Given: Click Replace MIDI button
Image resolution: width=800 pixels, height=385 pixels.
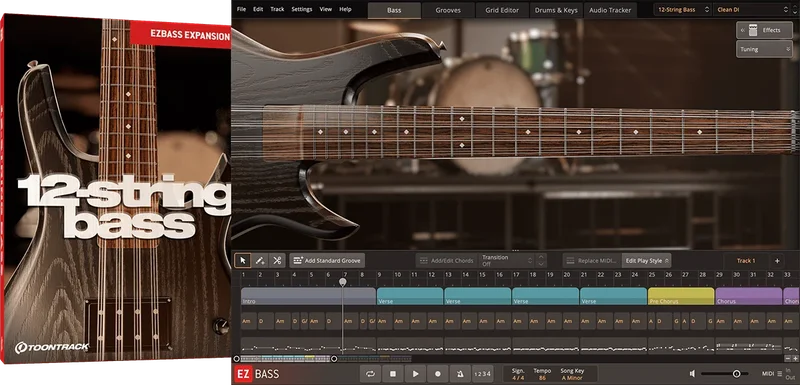Looking at the screenshot, I should coord(592,261).
